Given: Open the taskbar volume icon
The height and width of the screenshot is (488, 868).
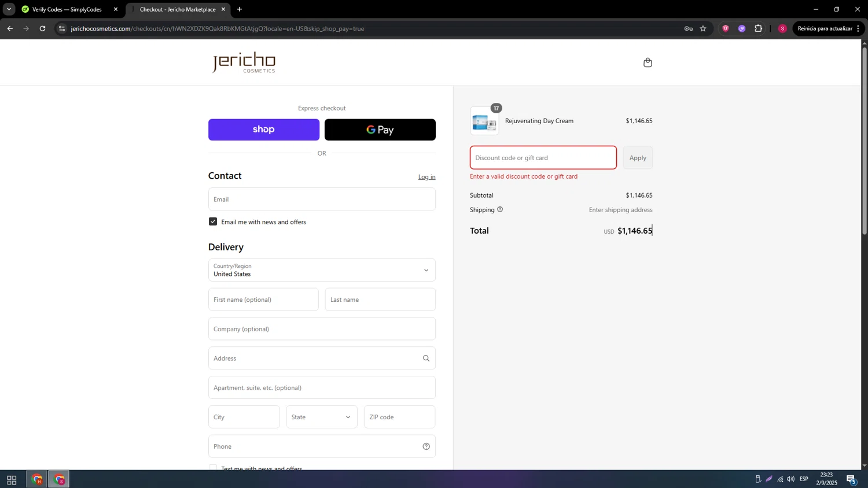Looking at the screenshot, I should (790, 479).
